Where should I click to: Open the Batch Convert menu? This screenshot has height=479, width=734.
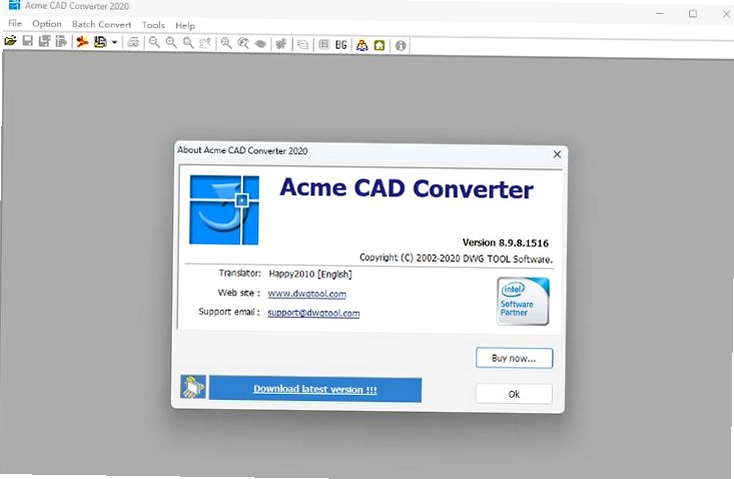point(102,24)
